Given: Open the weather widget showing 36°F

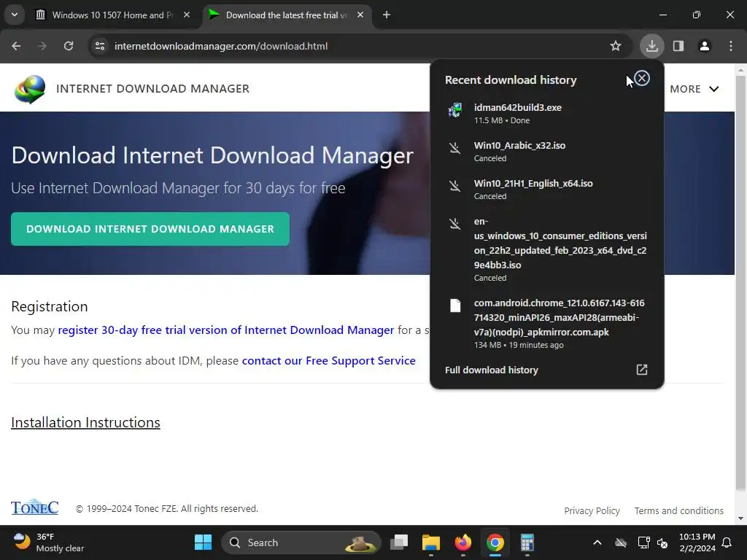Looking at the screenshot, I should pyautogui.click(x=49, y=542).
